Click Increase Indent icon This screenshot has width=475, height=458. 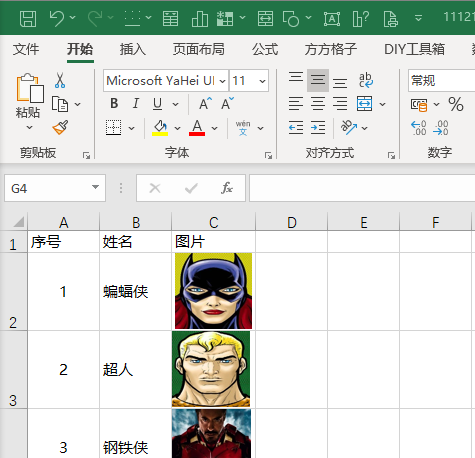(x=318, y=128)
